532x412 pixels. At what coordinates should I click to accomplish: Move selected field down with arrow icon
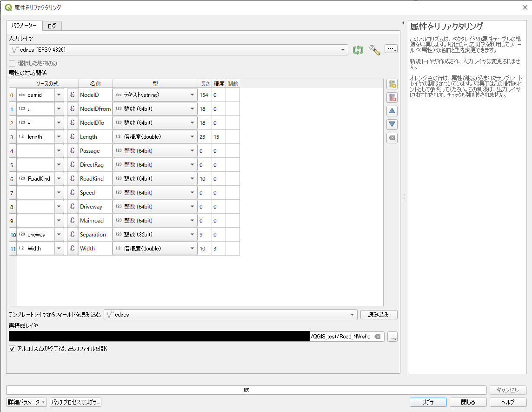pyautogui.click(x=392, y=124)
